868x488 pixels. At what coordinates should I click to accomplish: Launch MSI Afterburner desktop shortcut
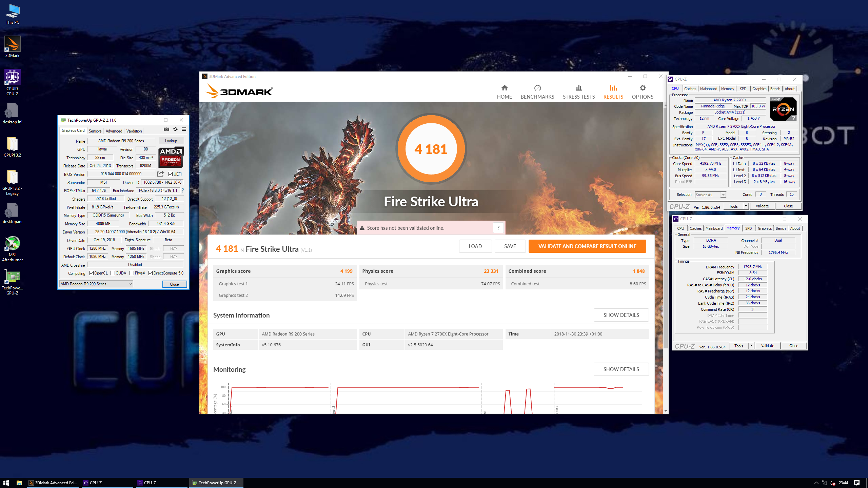pyautogui.click(x=13, y=249)
